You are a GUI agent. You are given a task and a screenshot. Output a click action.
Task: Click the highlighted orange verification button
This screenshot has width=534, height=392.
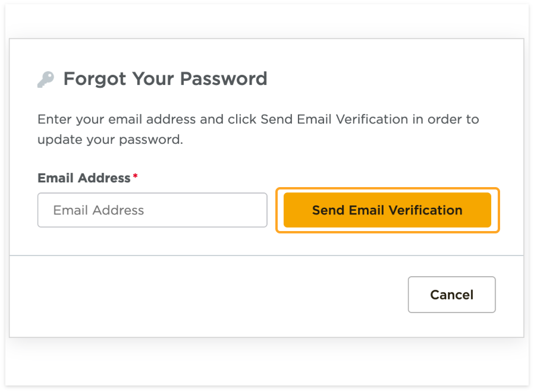[x=387, y=210]
